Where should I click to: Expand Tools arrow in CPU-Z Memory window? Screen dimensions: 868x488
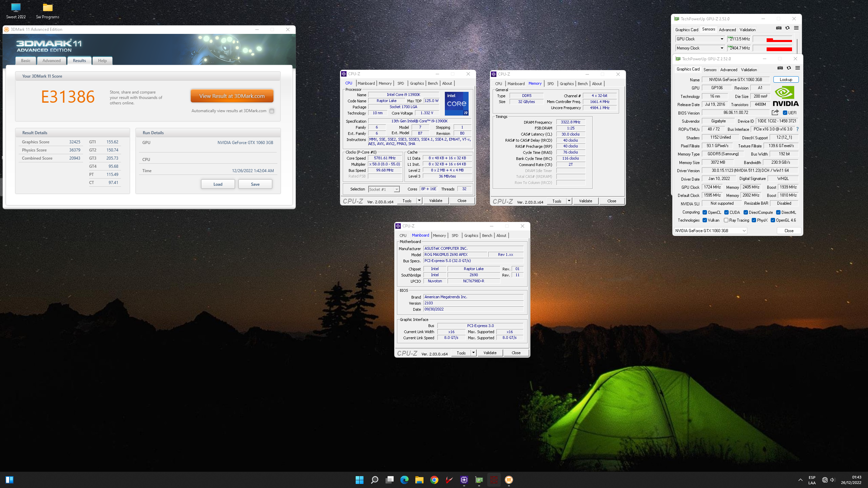point(569,201)
